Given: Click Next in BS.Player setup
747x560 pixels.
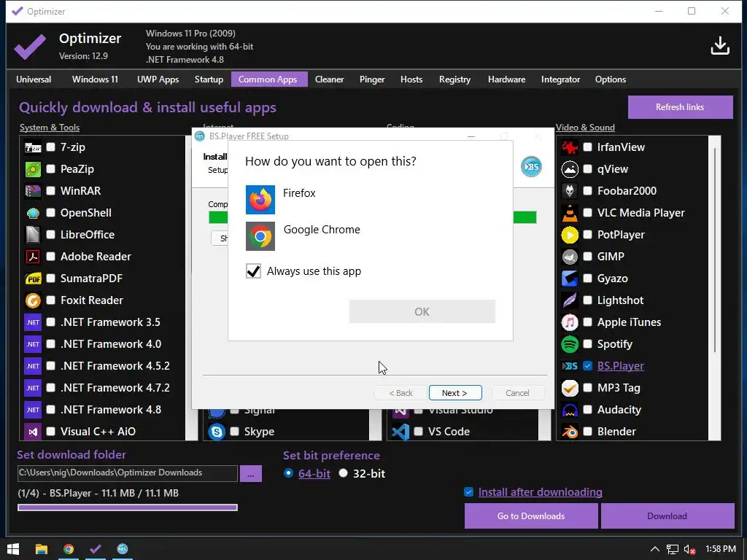Looking at the screenshot, I should (455, 393).
